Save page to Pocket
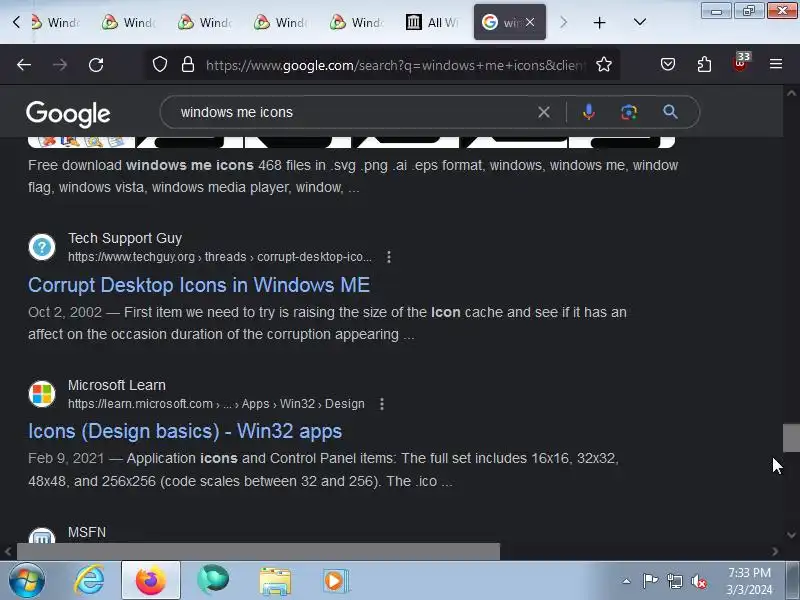 668,64
